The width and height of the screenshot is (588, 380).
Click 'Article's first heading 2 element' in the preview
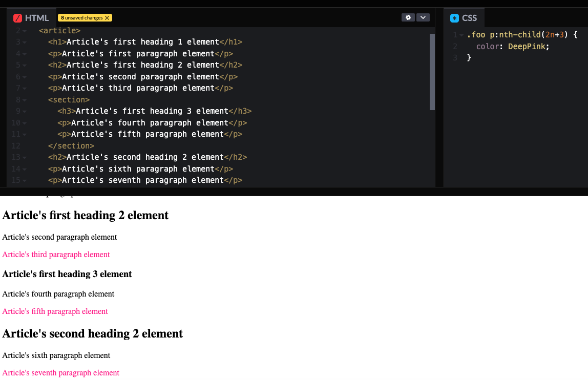coord(85,215)
